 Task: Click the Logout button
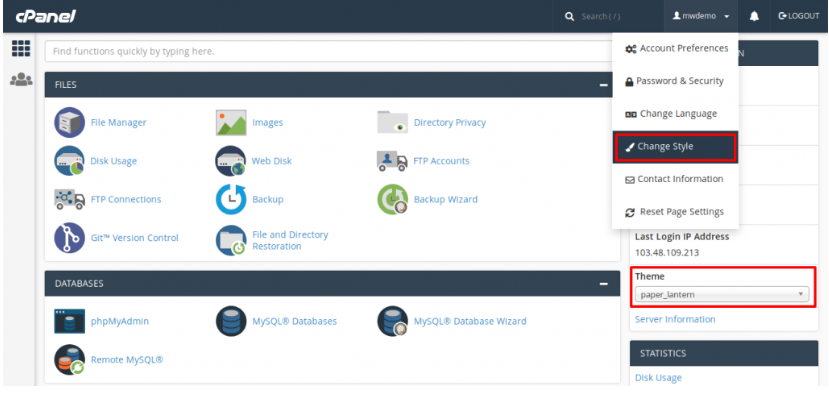(799, 16)
